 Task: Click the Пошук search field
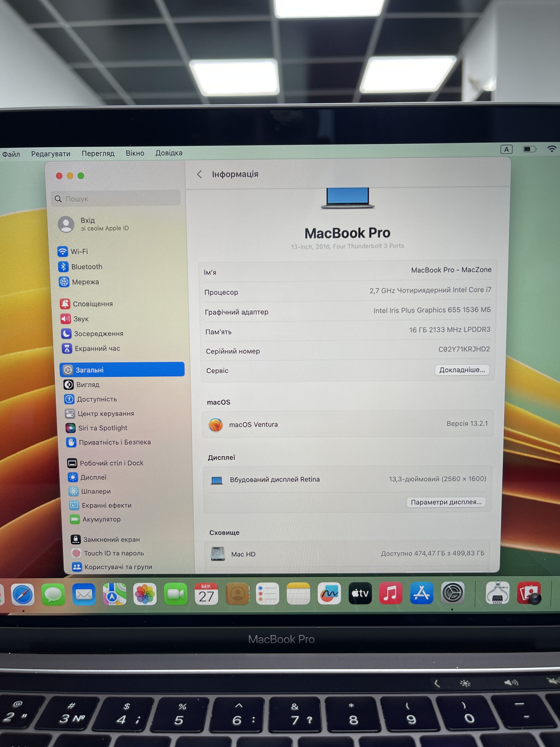coord(116,199)
